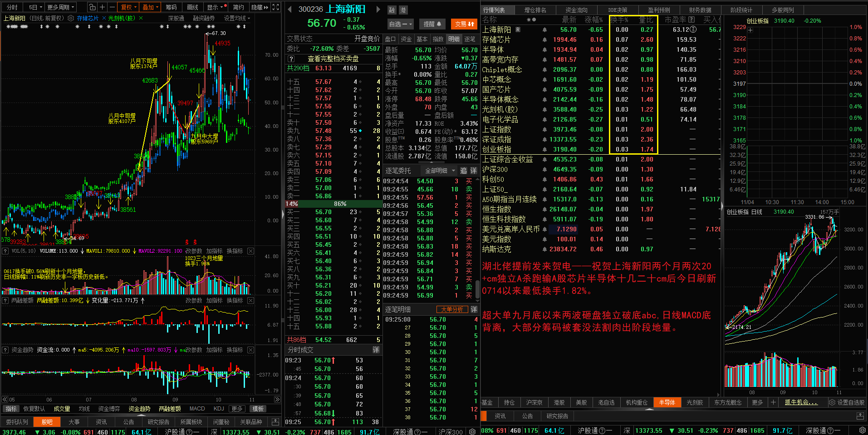Remove the 光刻机(胶) overlay via its × icon
Screen dimensions: 868x435
coord(141,18)
